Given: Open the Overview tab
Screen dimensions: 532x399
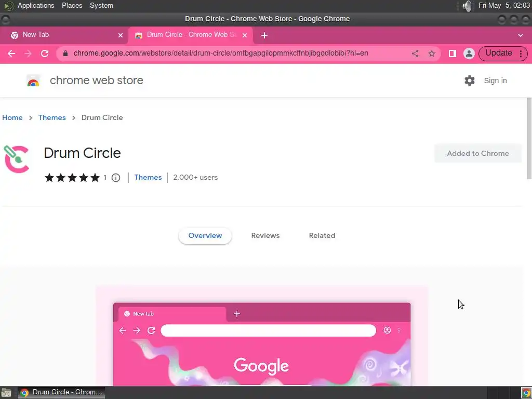Looking at the screenshot, I should coord(205,235).
